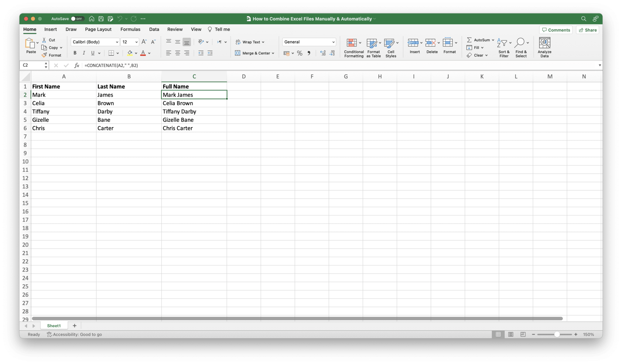Switch to the Formulas ribbon tab
622x364 pixels.
(x=130, y=29)
